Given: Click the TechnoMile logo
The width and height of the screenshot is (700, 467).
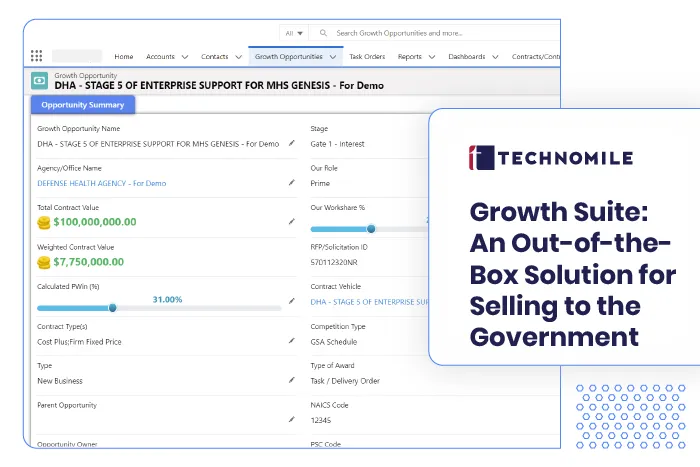Looking at the screenshot, I should (551, 158).
